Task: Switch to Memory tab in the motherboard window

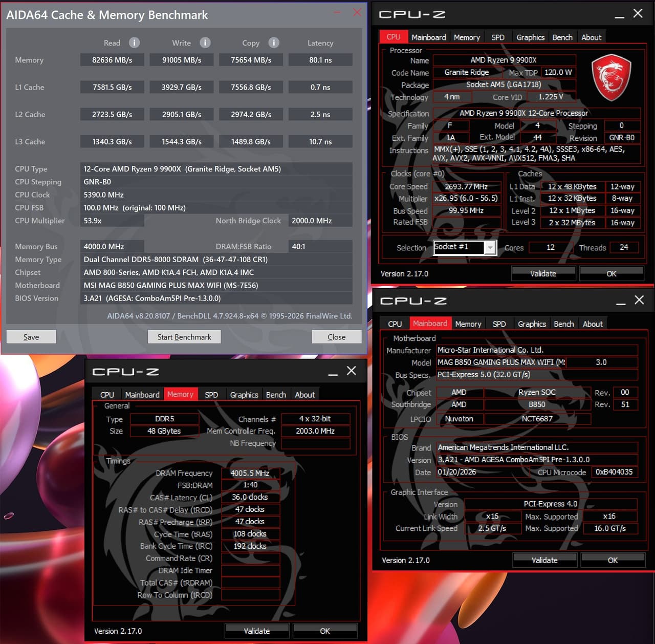Action: pos(468,324)
